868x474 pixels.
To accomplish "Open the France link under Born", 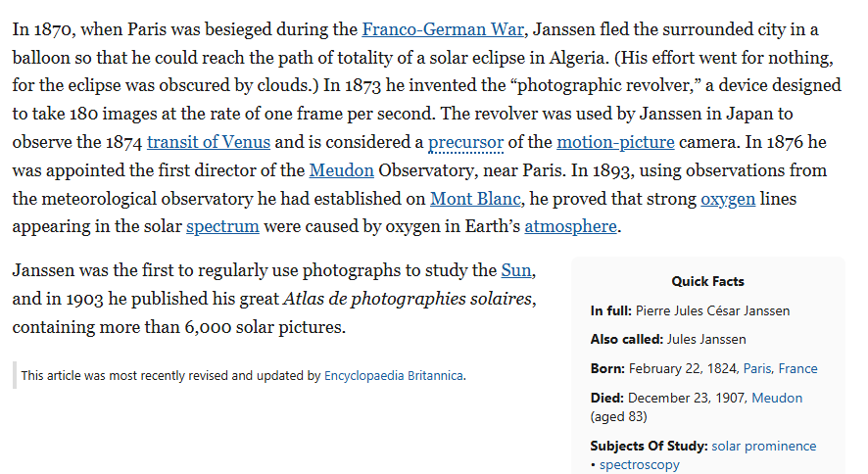I will [x=797, y=368].
